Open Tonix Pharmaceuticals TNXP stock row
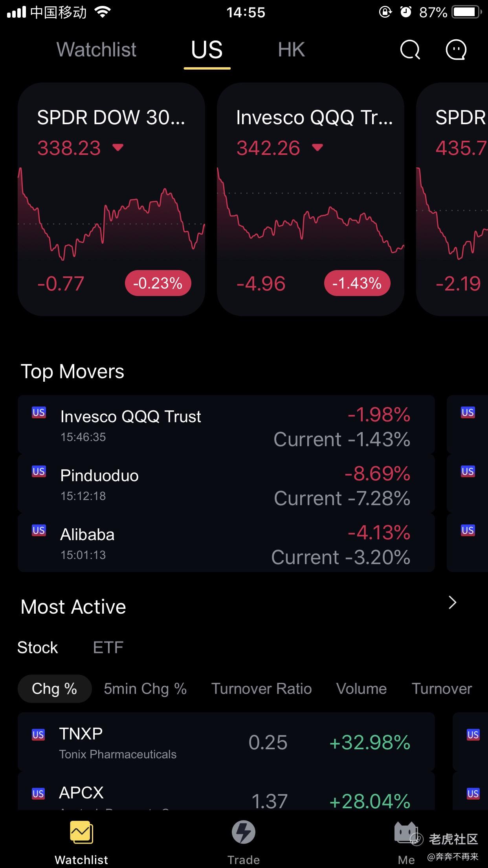 pos(226,742)
